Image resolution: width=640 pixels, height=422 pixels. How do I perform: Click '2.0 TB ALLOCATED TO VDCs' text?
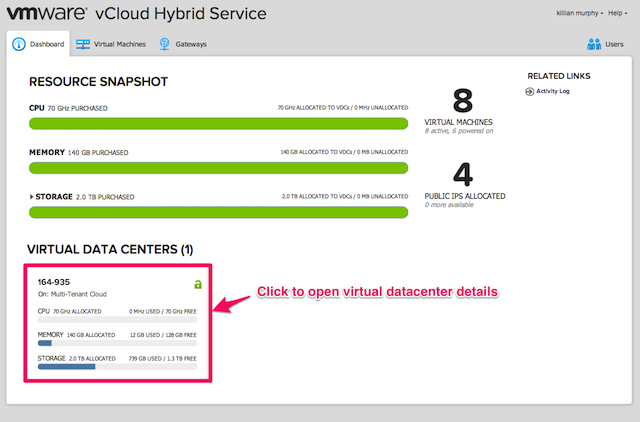317,196
